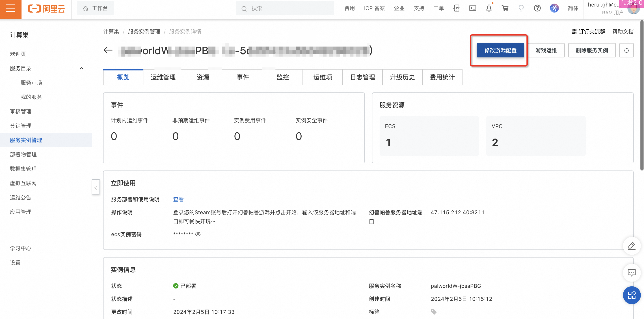Image resolution: width=644 pixels, height=319 pixels.
Task: Open the 简体 language selector
Action: [573, 8]
